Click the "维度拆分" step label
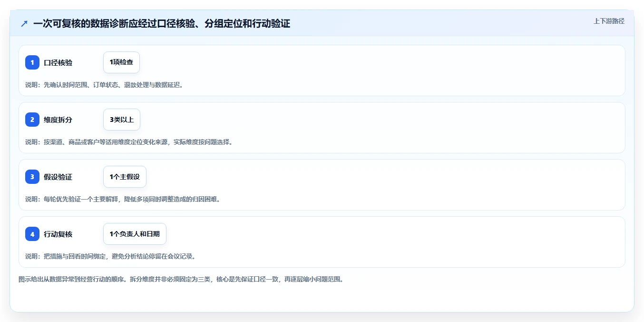Viewport: 644px width, 322px height. (58, 120)
